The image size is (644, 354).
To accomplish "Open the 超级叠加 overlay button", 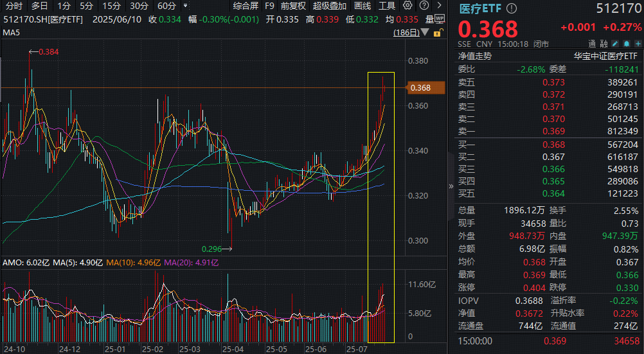I will coord(329,6).
